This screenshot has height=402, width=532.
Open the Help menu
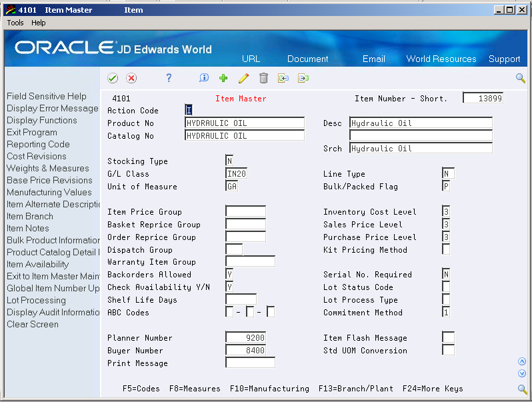(39, 23)
